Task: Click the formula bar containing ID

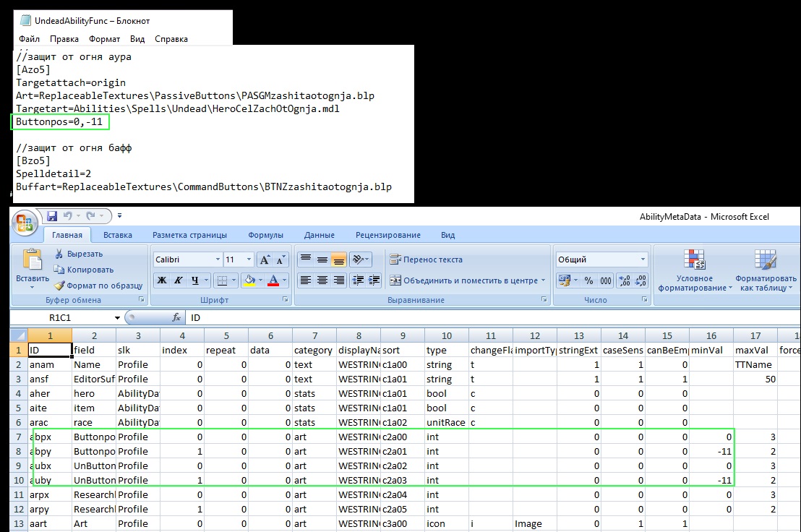Action: (493, 317)
